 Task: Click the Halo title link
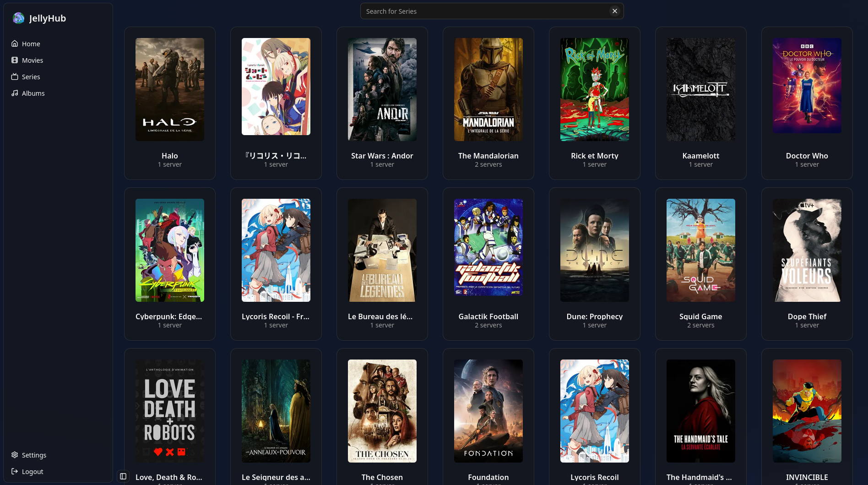(170, 156)
